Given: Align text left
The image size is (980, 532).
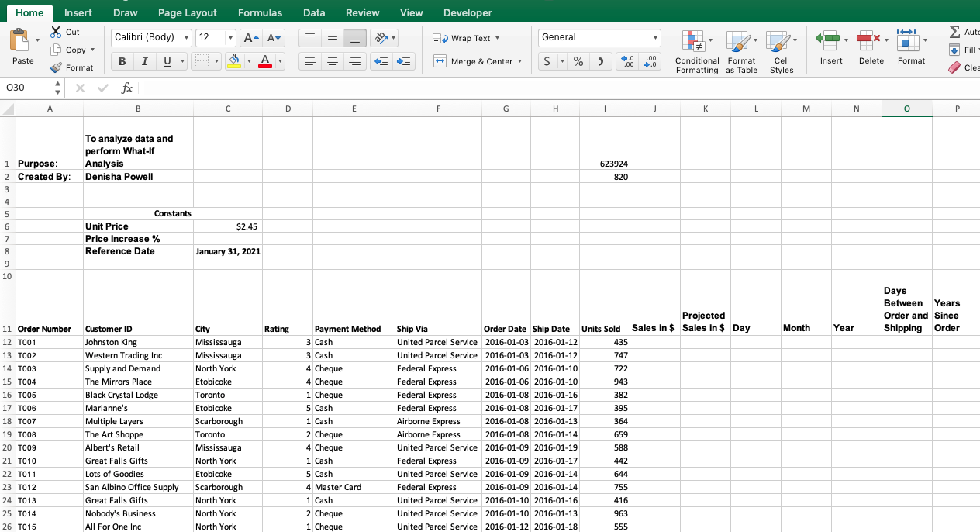Looking at the screenshot, I should 309,61.
